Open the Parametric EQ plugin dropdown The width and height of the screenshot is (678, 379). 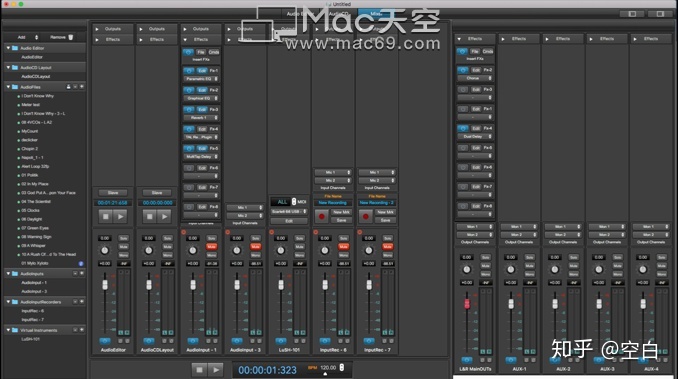pos(201,79)
